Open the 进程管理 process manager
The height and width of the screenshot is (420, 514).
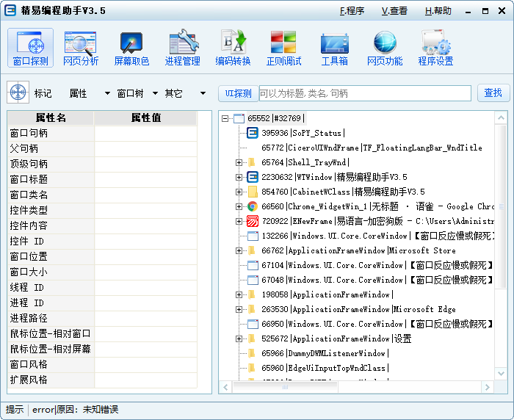182,48
